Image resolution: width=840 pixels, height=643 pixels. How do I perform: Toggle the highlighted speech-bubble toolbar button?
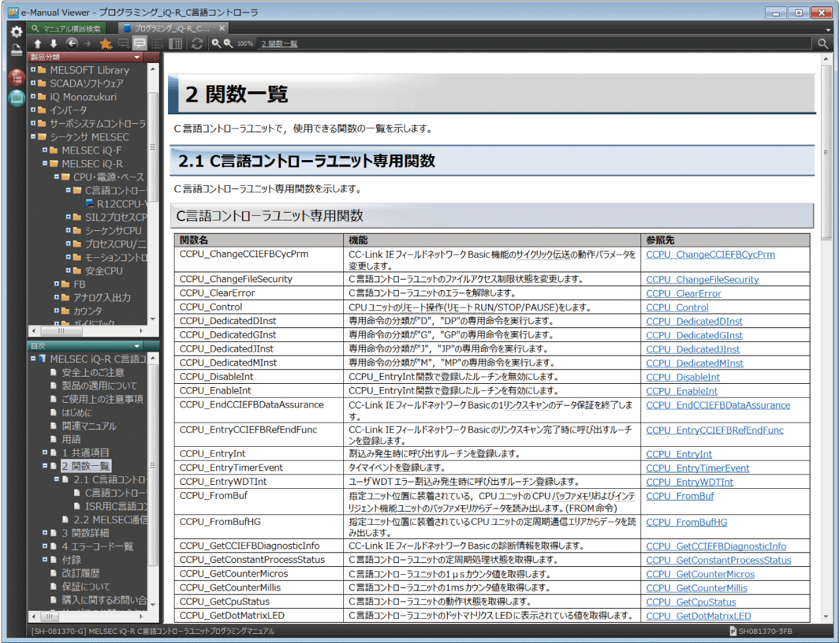tap(139, 44)
